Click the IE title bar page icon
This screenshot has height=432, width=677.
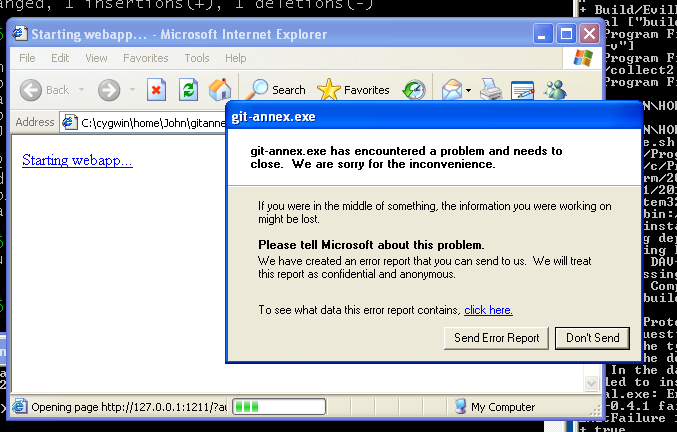(x=20, y=34)
